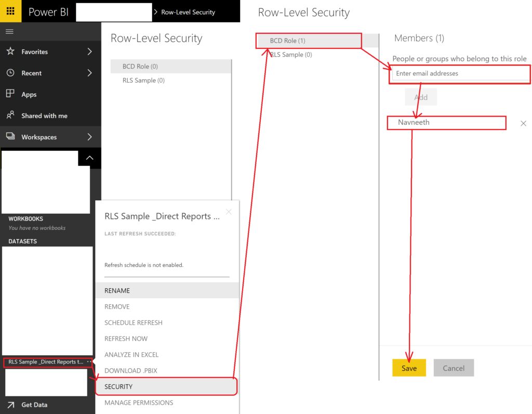This screenshot has width=532, height=414.
Task: Click the Get Data arrow icon
Action: click(x=10, y=405)
